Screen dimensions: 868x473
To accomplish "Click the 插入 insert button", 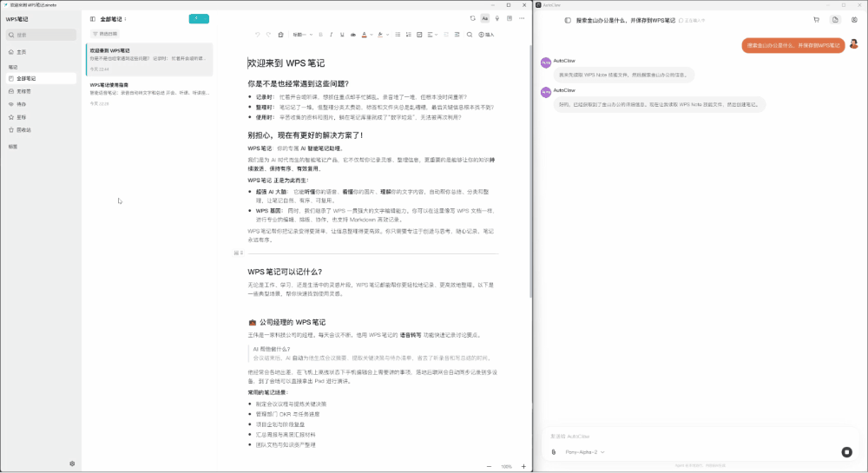I will click(486, 35).
